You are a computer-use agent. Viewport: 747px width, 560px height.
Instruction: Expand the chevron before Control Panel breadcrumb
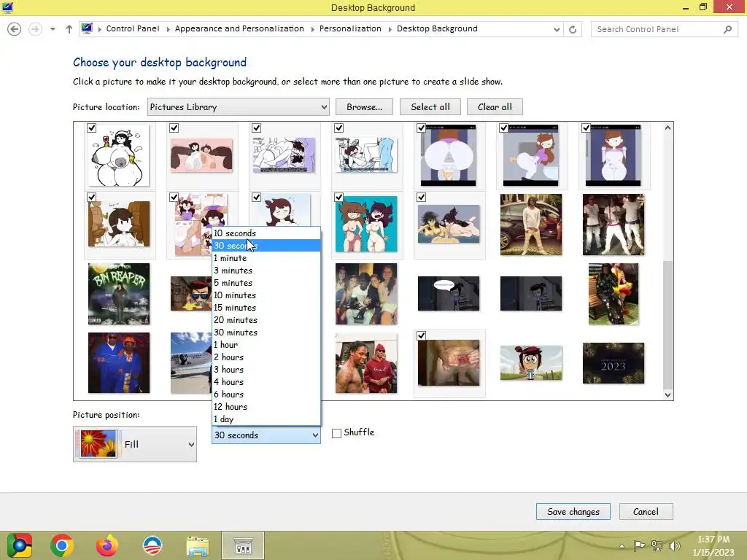(x=99, y=29)
